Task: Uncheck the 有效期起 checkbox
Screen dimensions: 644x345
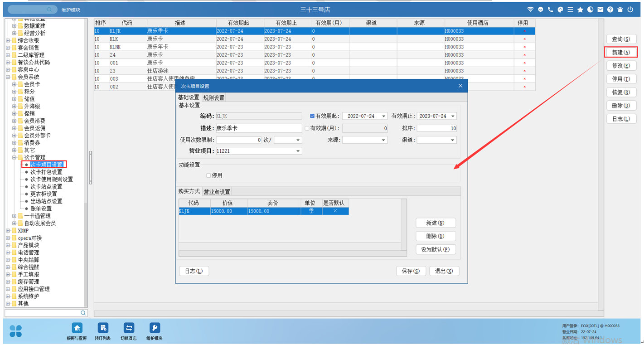Action: click(312, 116)
